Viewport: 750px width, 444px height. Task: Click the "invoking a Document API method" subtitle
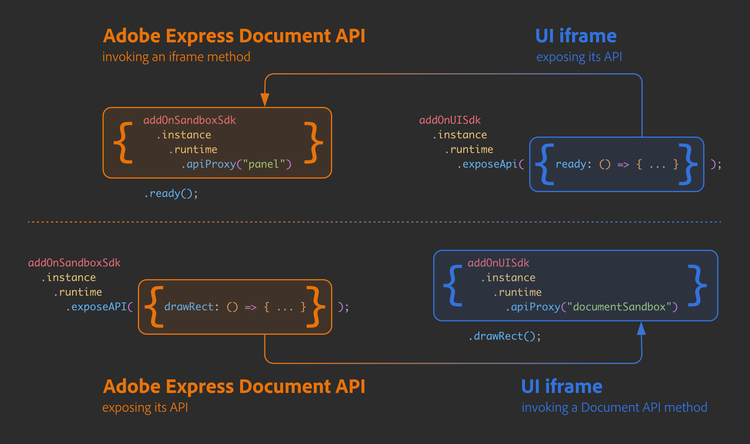tap(614, 407)
